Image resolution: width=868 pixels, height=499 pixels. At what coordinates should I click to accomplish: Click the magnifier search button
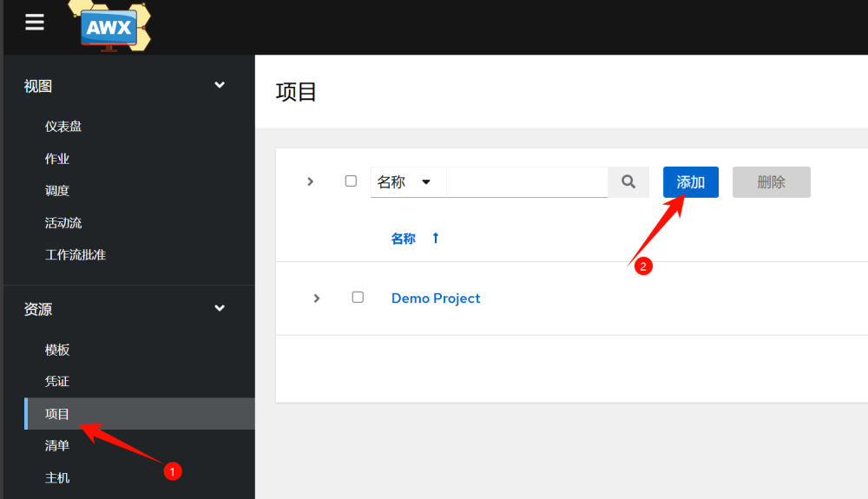[x=628, y=182]
